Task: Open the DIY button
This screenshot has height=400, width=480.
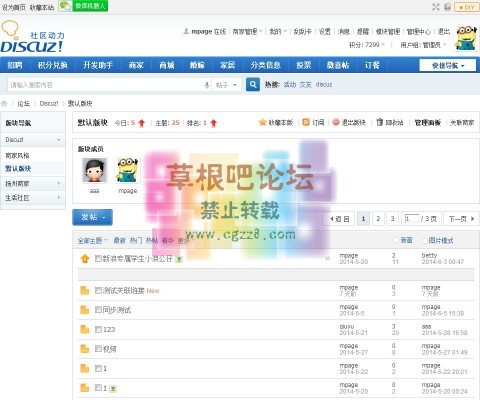Action: (x=466, y=7)
